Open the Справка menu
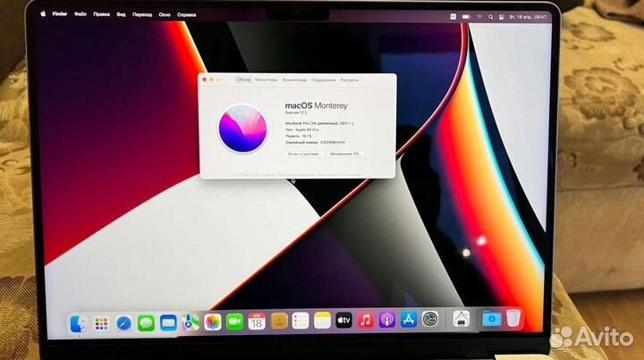This screenshot has width=644, height=360. (x=186, y=15)
